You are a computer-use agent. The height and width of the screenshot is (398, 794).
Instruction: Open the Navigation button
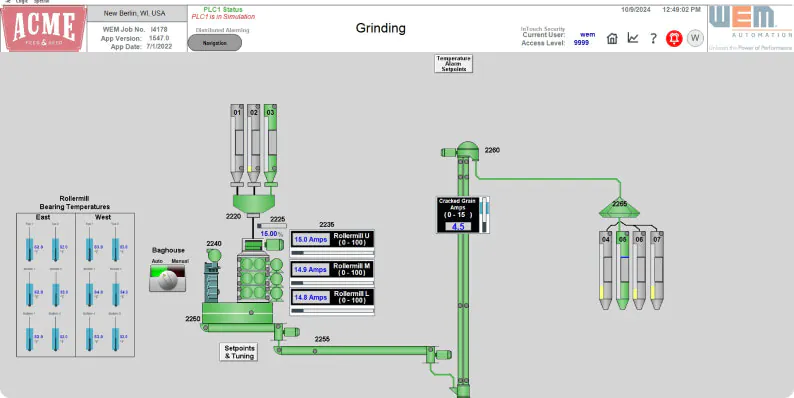click(x=215, y=43)
